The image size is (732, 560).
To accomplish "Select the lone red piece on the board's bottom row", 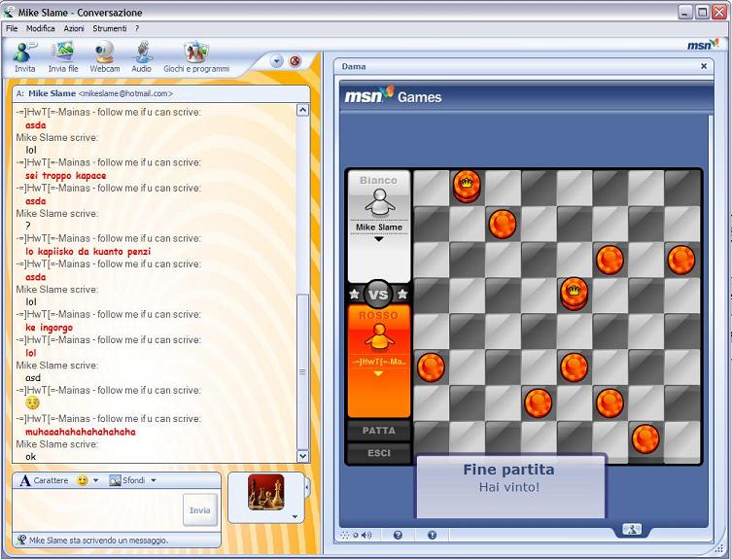I will click(645, 438).
